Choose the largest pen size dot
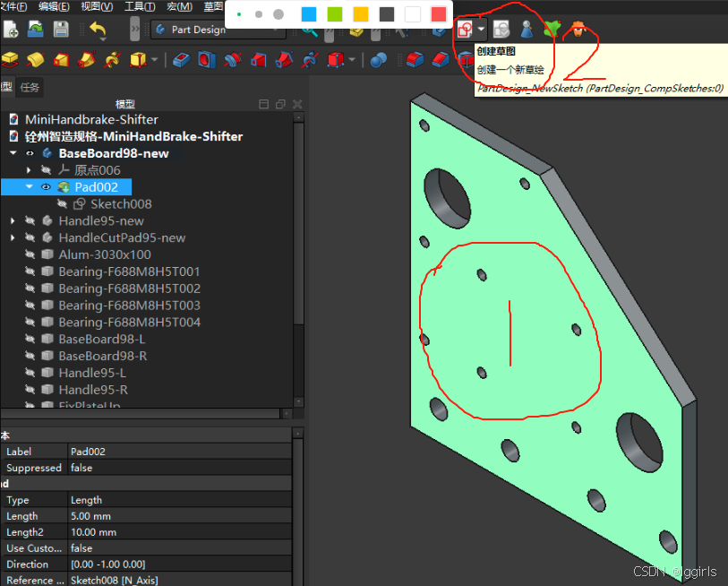This screenshot has width=728, height=586. [278, 14]
